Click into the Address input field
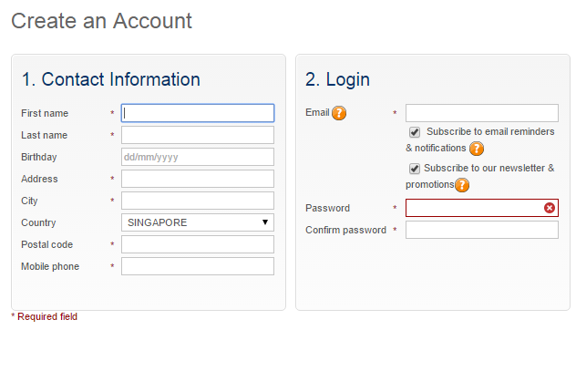 tap(198, 179)
